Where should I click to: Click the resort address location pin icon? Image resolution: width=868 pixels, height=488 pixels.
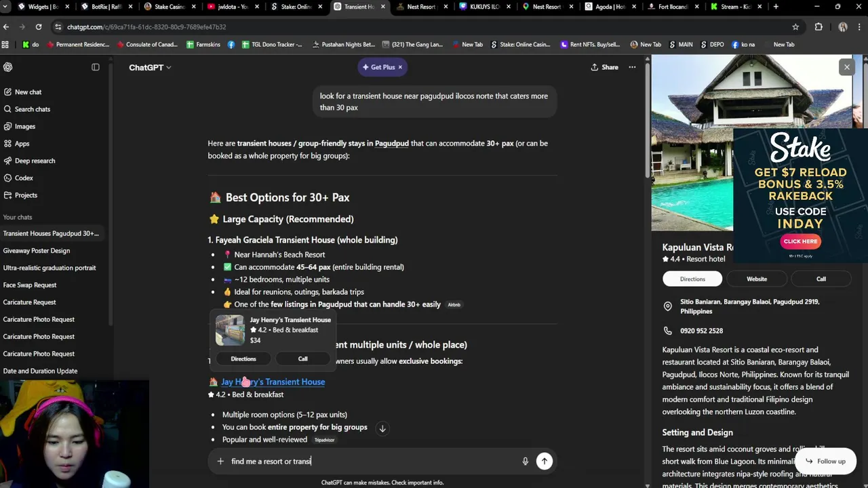668,306
